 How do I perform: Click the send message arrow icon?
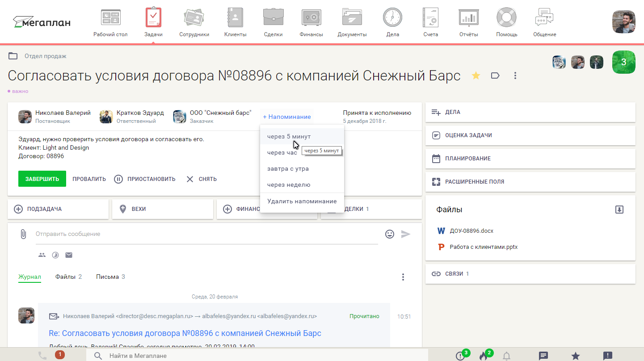[x=406, y=234]
